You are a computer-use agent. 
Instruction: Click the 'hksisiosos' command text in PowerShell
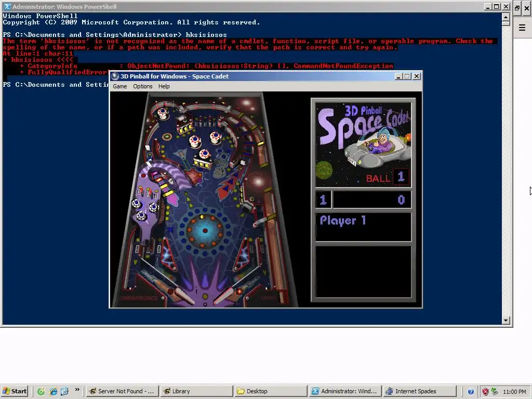(206, 35)
